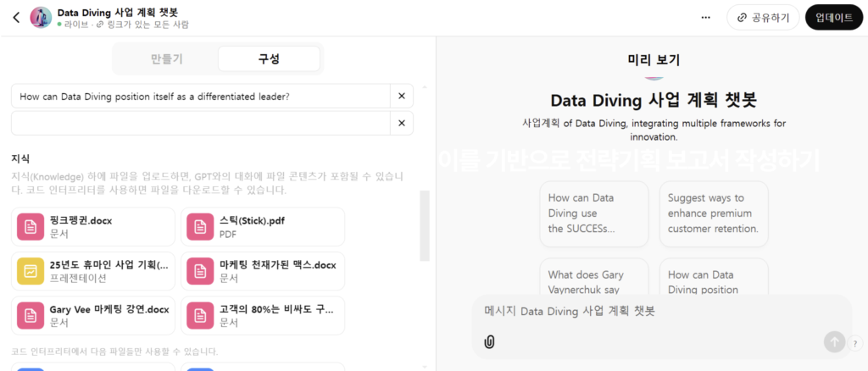Remove the differentiated leader conversation starter
This screenshot has width=868, height=371.
(401, 97)
